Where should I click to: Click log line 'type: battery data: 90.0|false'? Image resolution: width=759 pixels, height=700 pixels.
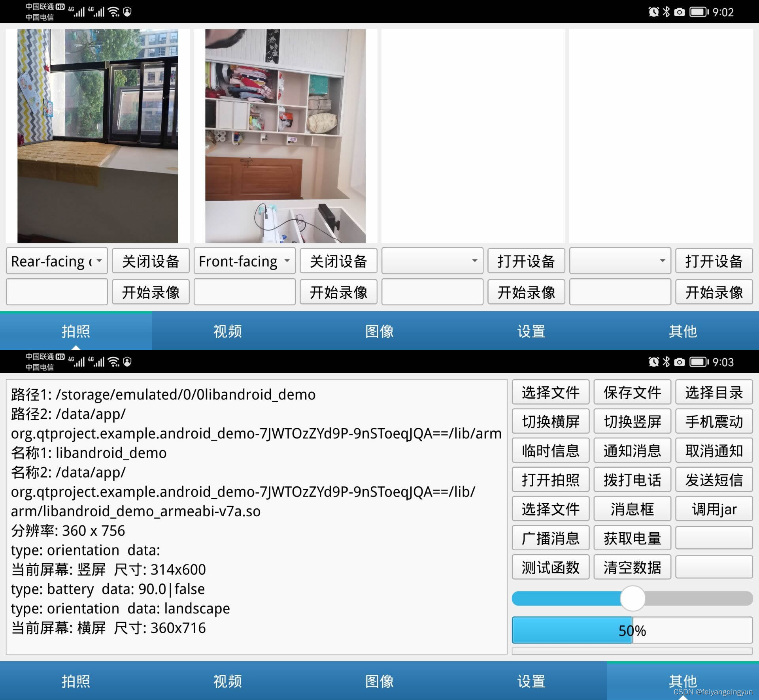pos(108,589)
